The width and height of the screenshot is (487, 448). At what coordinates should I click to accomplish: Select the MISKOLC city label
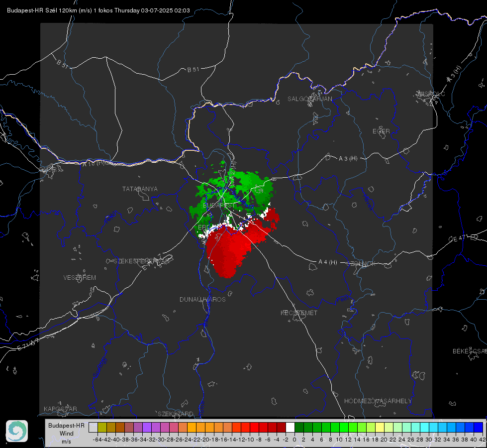click(x=431, y=94)
